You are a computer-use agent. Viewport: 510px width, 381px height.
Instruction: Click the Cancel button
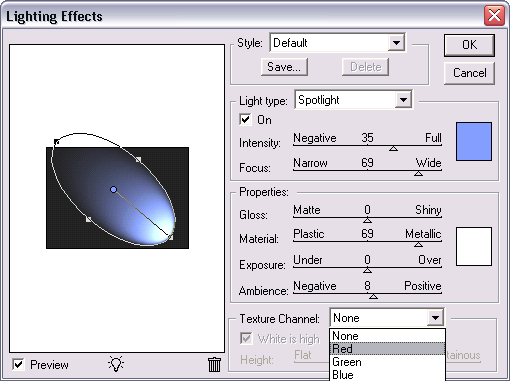[x=469, y=73]
